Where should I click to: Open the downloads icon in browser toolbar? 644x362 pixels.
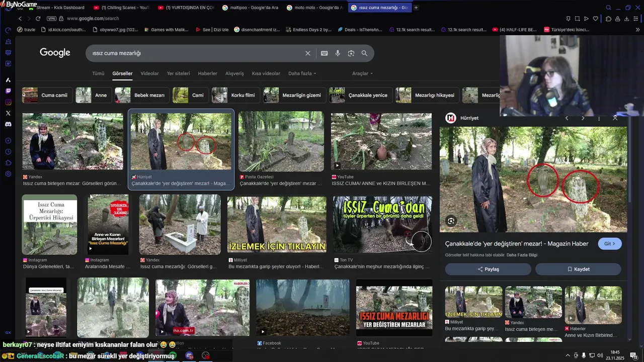627,19
